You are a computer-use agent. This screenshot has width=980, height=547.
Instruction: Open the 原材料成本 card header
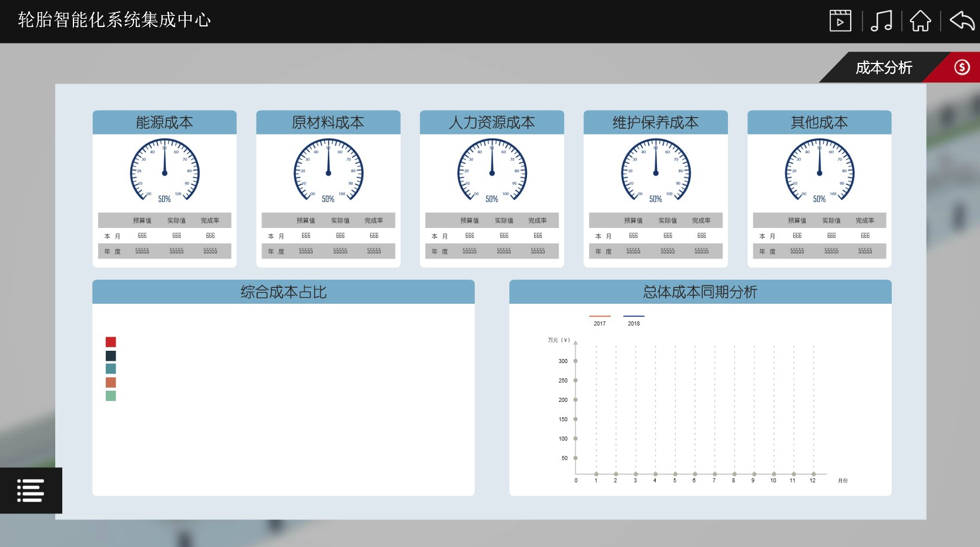point(328,122)
